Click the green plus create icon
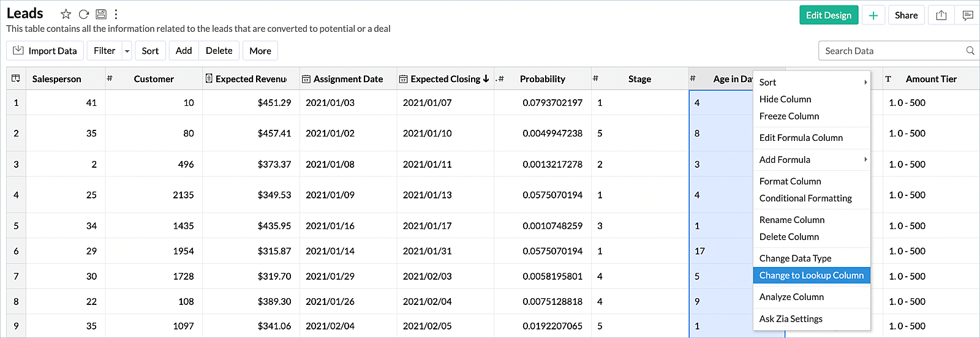 click(873, 15)
